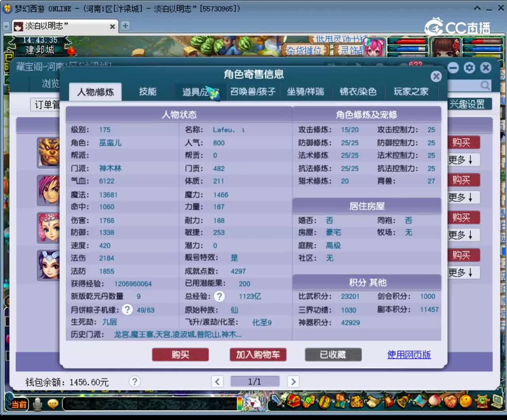
Task: Click the golden bell icon
Action: (x=404, y=401)
